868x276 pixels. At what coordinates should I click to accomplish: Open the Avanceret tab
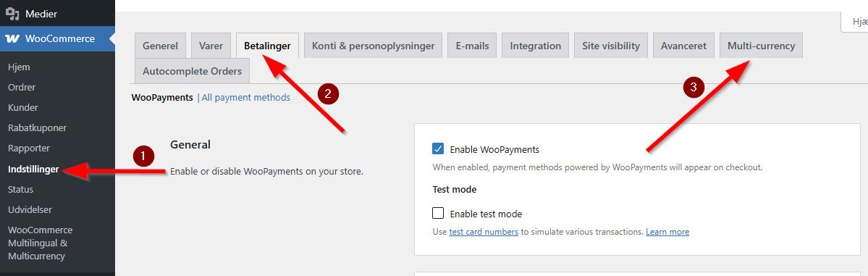(x=683, y=46)
